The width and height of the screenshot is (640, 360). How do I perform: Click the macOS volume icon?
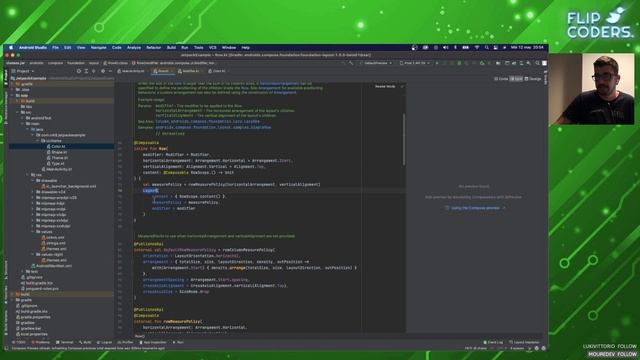446,48
